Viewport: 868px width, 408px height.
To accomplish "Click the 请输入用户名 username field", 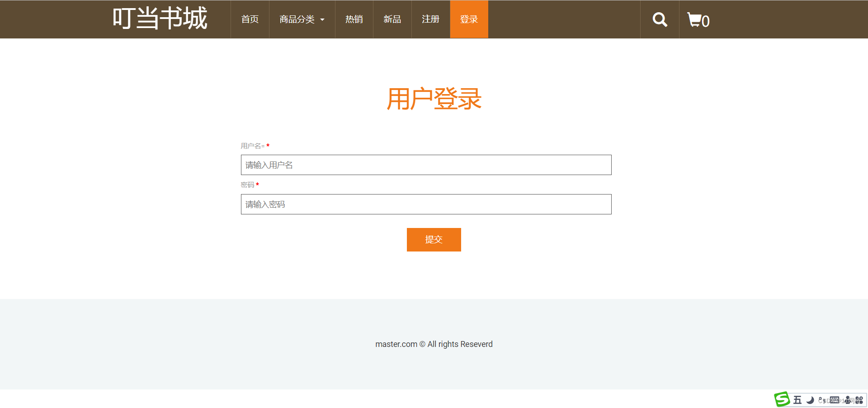I will click(x=426, y=165).
